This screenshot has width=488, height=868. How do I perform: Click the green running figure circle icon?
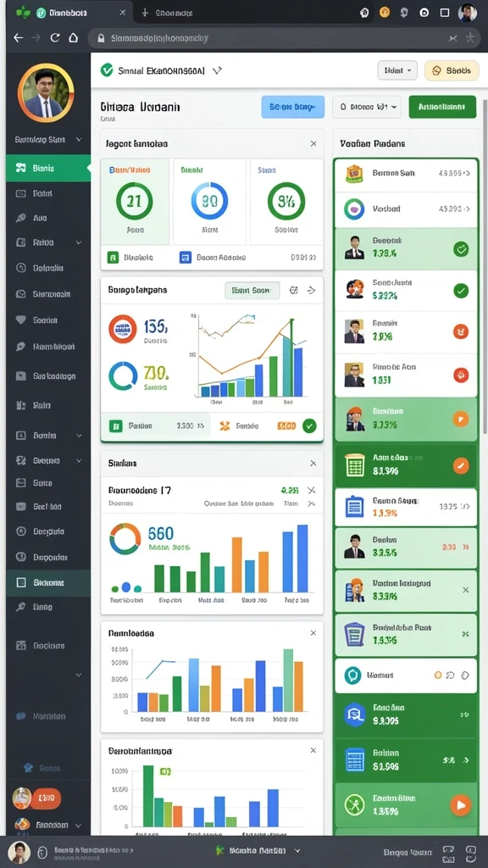[x=353, y=804]
